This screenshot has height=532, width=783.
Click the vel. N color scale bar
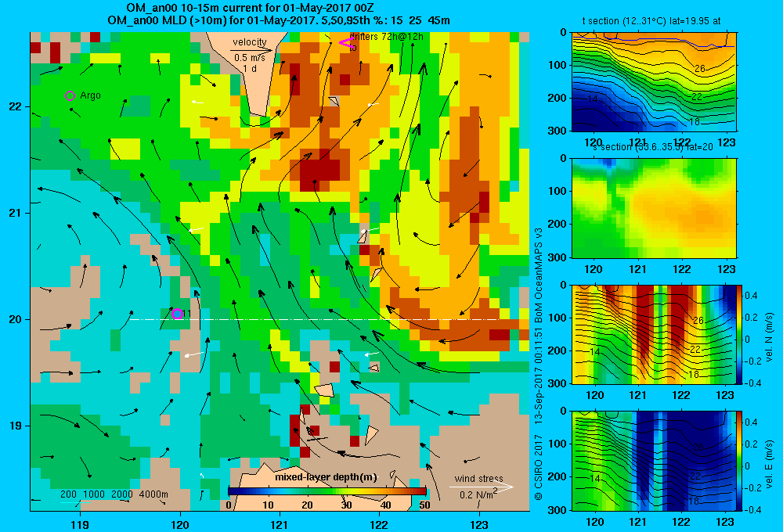739,334
